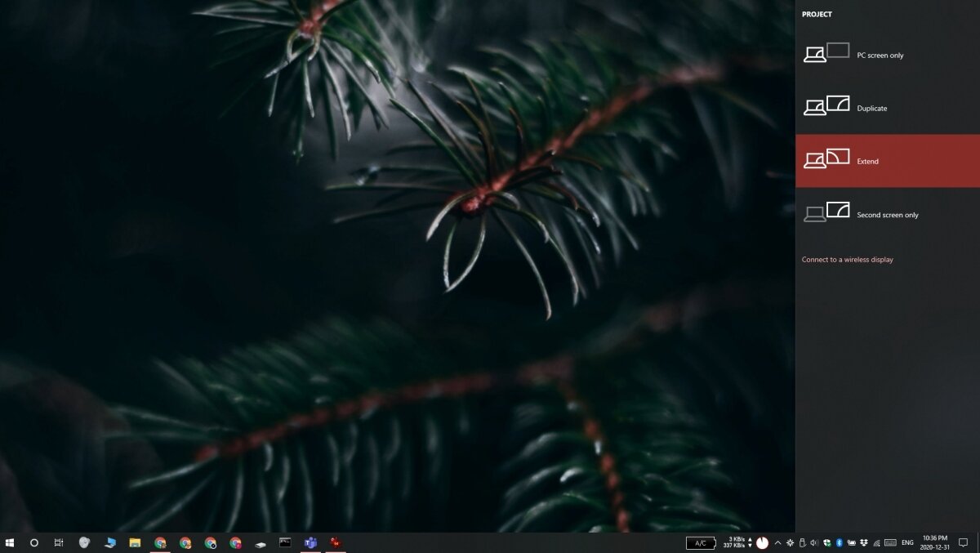980x553 pixels.
Task: Open Microsoft Teams from the taskbar
Action: [x=310, y=542]
